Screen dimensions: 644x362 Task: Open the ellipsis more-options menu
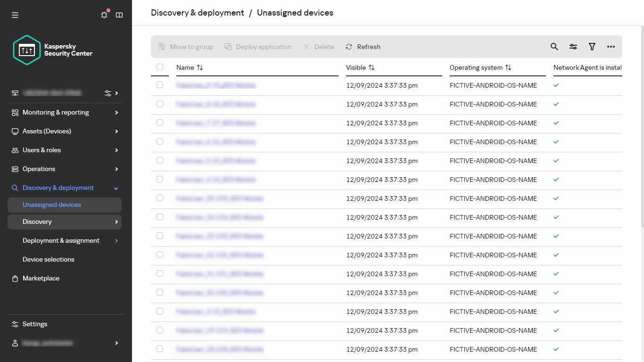coord(611,47)
